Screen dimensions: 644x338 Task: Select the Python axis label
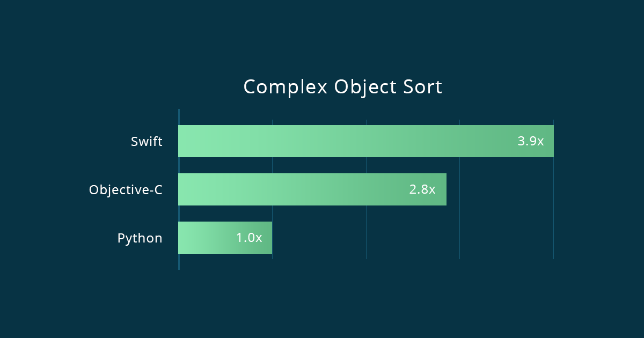140,238
